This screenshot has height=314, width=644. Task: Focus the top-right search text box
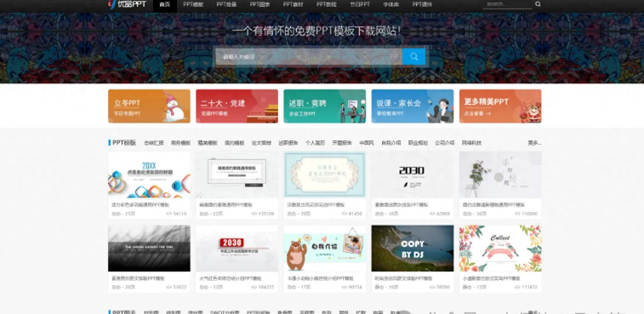(x=508, y=4)
